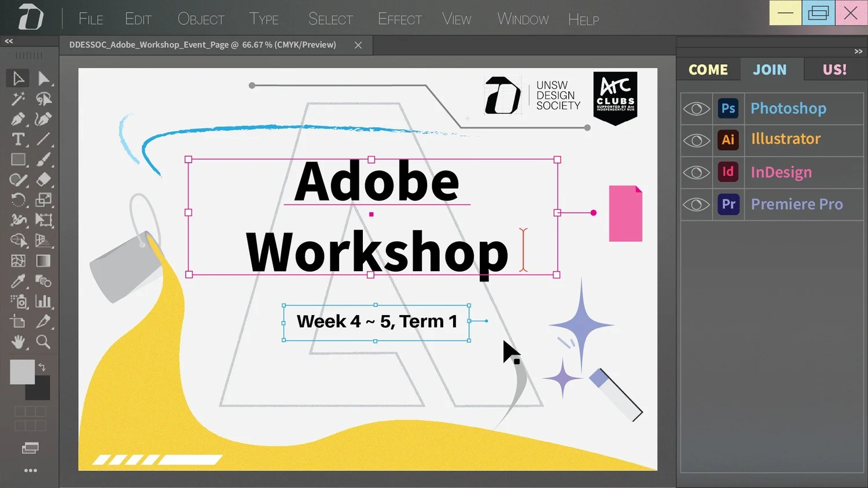Select the Symbol Sprayer tool
868x488 pixels.
point(18,301)
